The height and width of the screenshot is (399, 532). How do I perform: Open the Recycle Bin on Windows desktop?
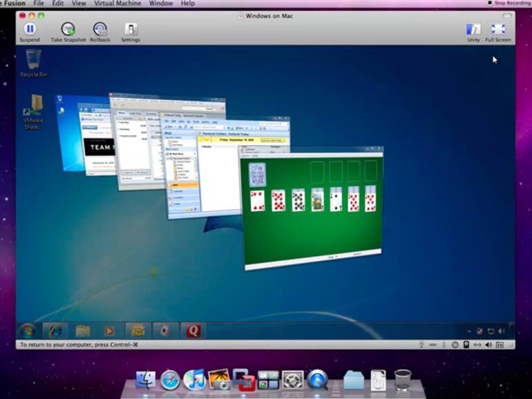click(32, 61)
